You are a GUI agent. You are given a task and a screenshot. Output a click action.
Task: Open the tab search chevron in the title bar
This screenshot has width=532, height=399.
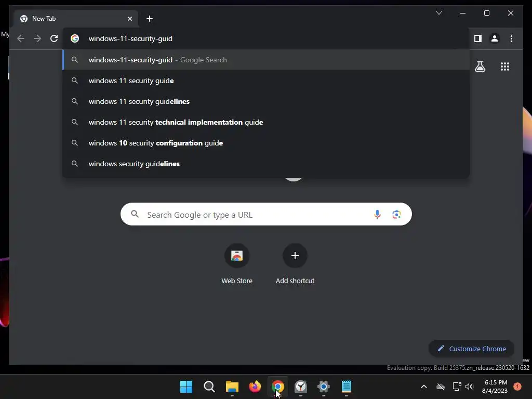(439, 13)
